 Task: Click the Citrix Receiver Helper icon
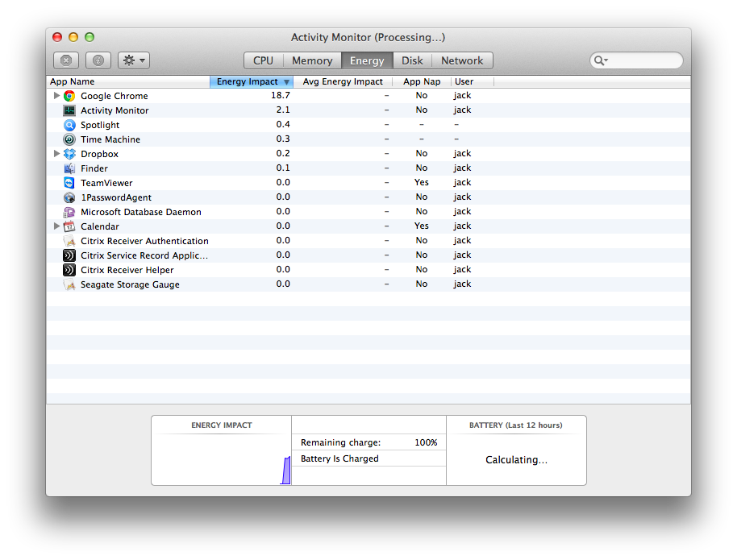(69, 270)
